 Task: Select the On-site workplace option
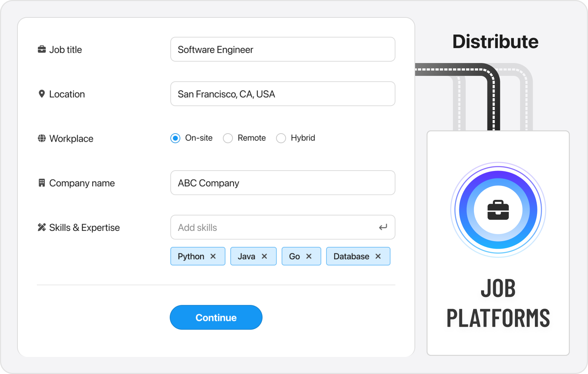[x=175, y=138]
